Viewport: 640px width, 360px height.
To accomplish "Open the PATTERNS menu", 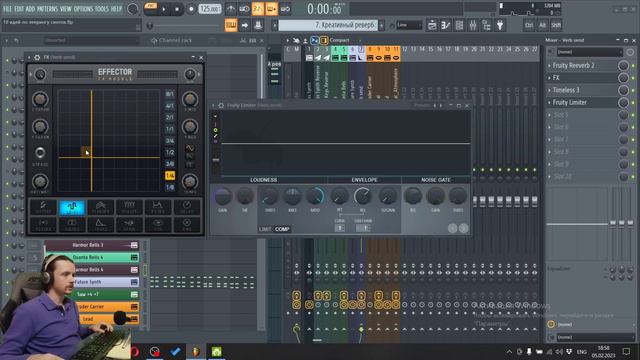I will point(47,9).
